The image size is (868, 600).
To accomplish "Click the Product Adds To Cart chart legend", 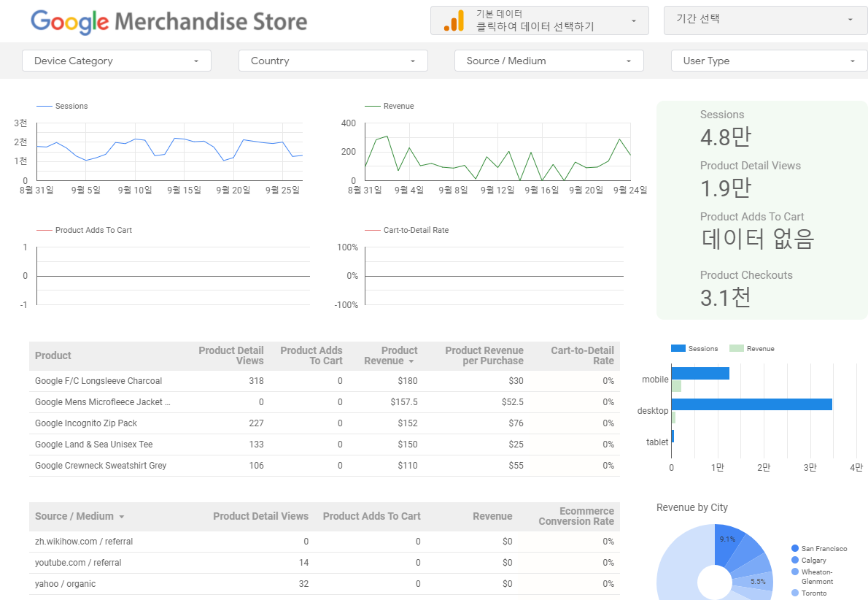I will (84, 230).
